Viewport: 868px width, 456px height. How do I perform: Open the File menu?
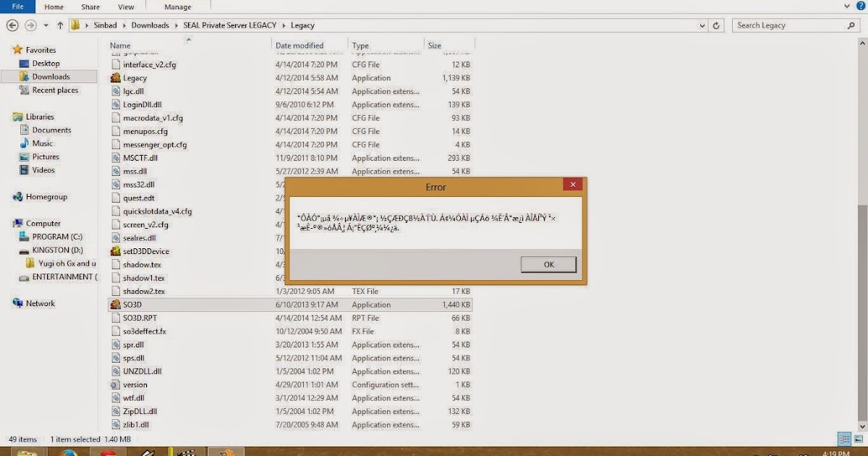[17, 7]
